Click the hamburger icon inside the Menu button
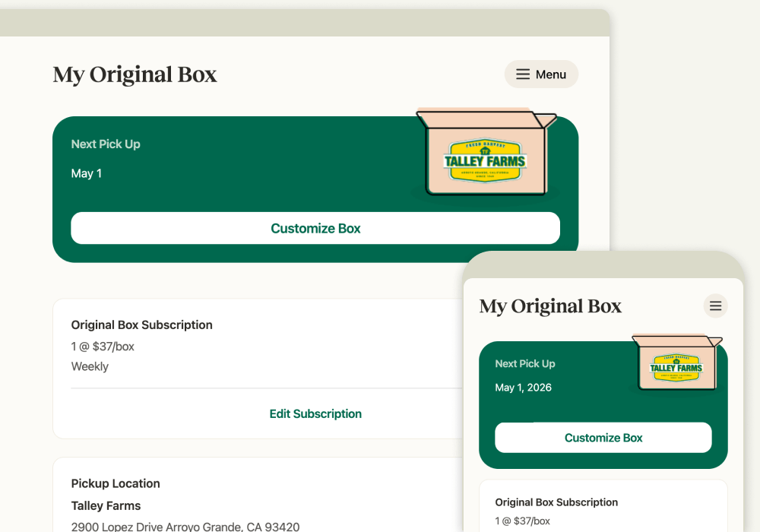 (x=523, y=74)
